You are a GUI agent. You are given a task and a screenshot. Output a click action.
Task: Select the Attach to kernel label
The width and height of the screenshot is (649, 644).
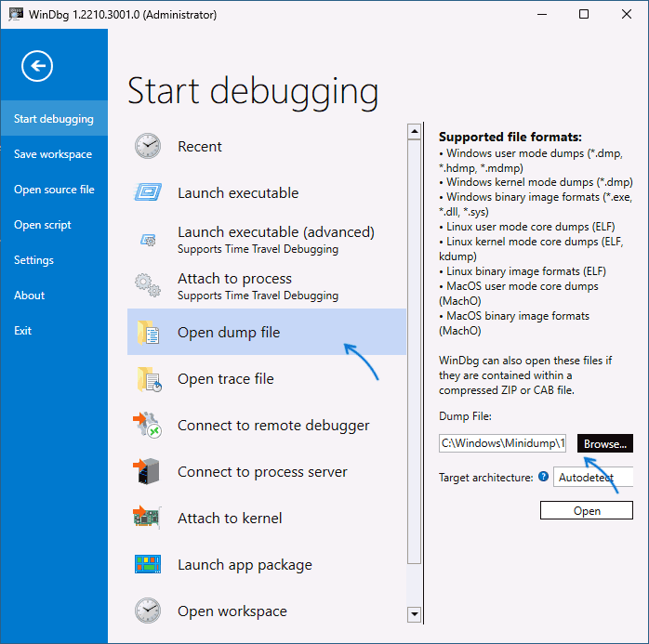[230, 519]
